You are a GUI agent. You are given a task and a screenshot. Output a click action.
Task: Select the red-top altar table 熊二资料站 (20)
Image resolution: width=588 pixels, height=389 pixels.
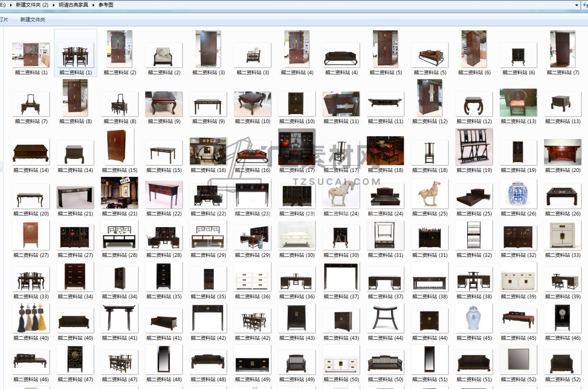(563, 152)
